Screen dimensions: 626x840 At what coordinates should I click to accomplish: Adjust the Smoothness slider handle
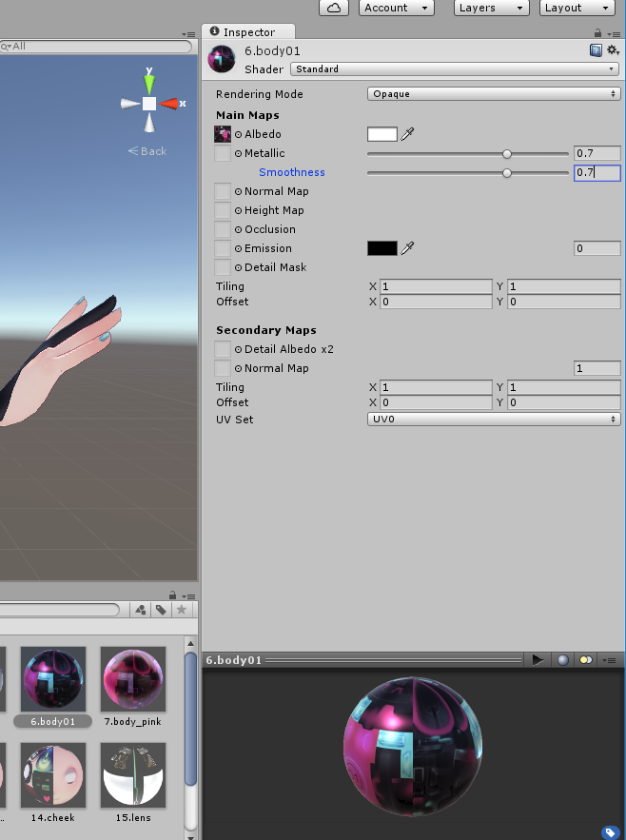tap(506, 173)
